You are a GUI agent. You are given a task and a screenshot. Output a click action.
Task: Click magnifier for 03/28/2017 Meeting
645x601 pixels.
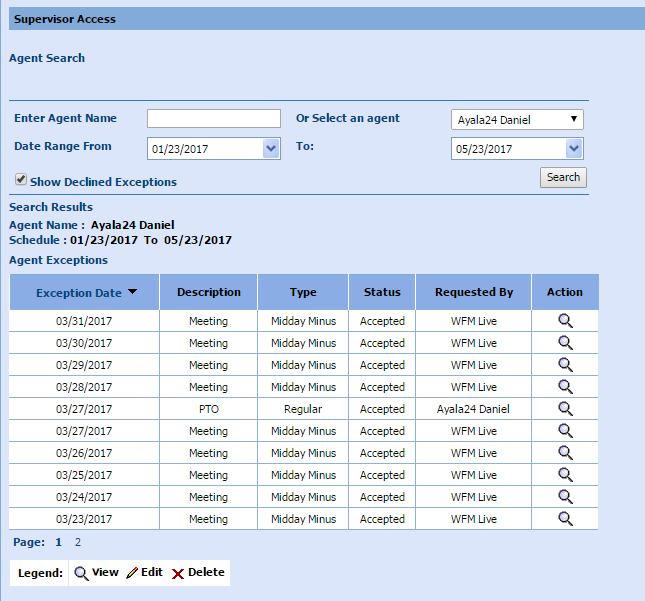click(565, 387)
